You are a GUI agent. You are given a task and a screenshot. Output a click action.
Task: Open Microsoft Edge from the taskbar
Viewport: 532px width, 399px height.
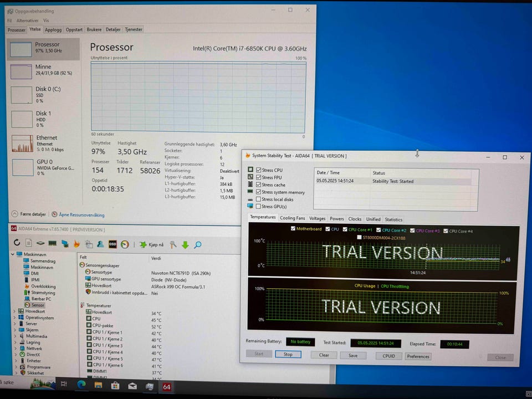pyautogui.click(x=82, y=386)
